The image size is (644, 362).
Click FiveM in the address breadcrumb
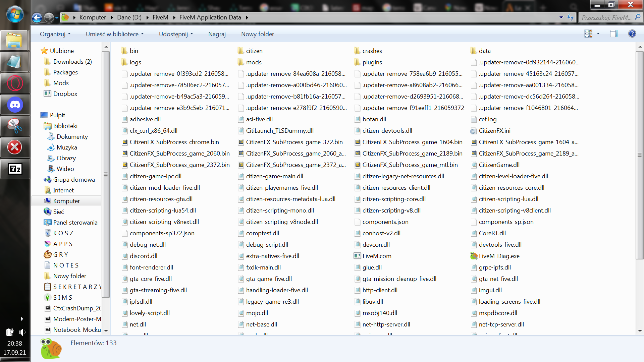click(x=160, y=17)
